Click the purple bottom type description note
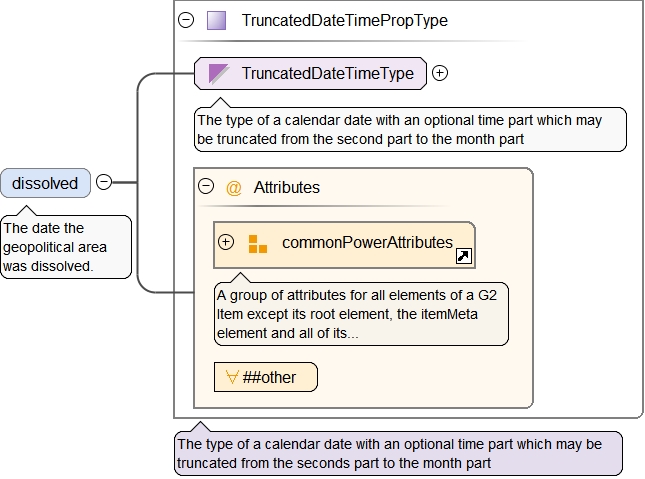 [397, 454]
